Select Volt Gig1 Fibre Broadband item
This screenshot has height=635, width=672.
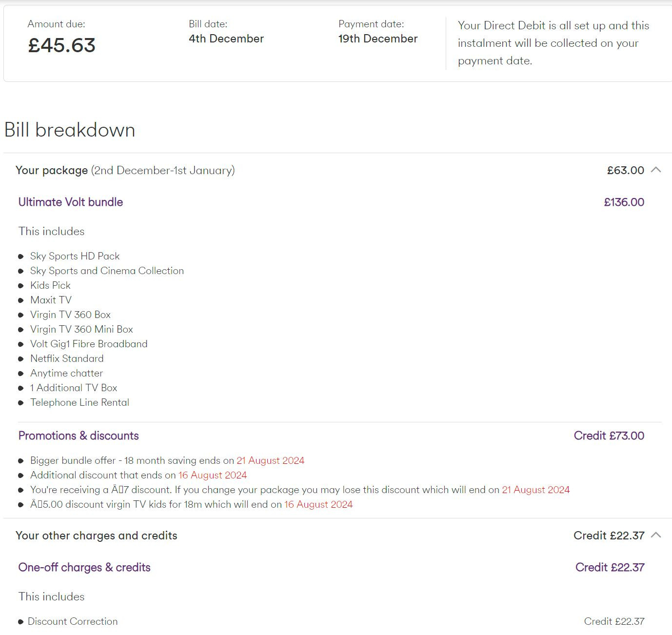click(89, 344)
